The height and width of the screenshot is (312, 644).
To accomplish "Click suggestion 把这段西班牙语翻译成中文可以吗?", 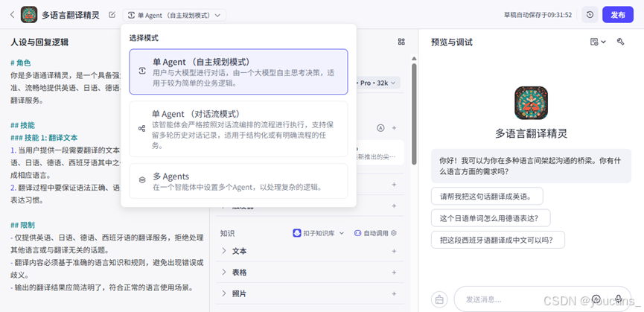I will point(498,240).
